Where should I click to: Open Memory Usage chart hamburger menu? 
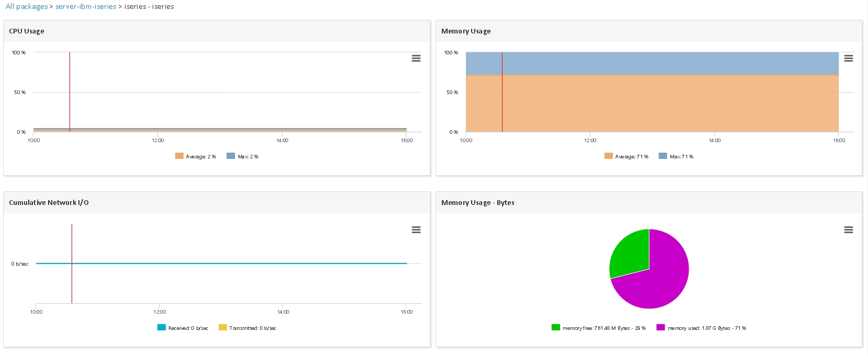849,59
